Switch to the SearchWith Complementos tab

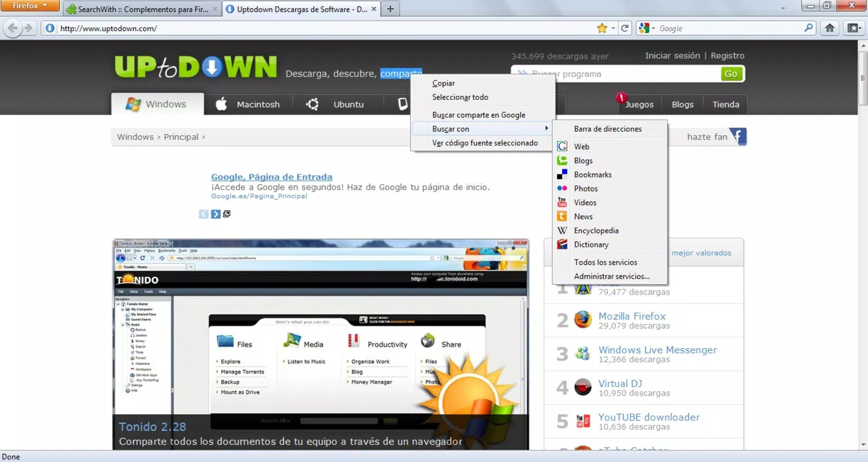(142, 9)
